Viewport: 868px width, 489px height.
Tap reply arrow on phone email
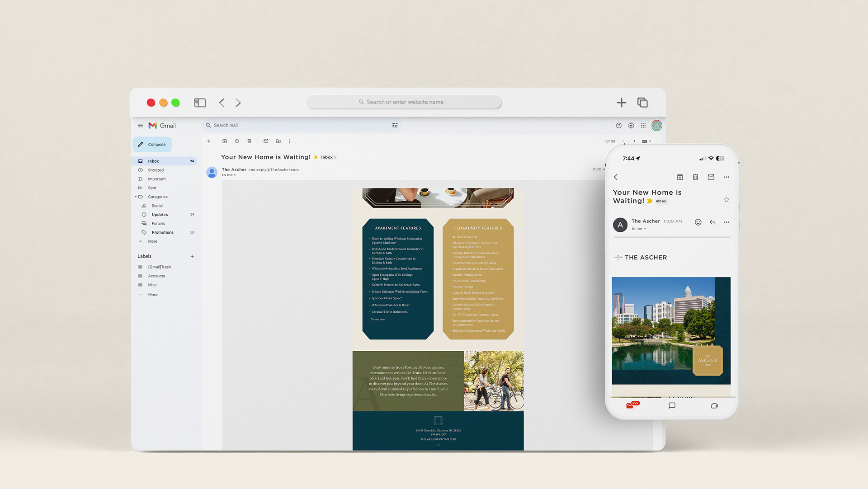712,222
